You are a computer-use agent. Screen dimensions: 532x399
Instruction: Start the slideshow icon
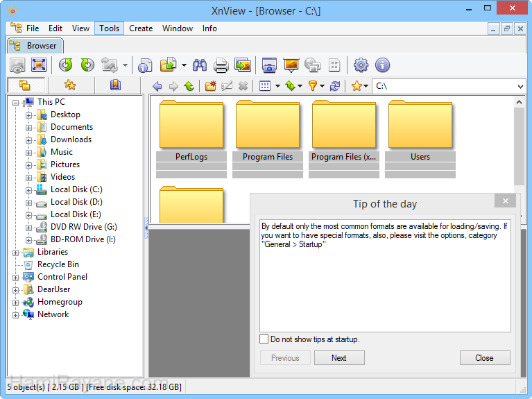(x=291, y=65)
